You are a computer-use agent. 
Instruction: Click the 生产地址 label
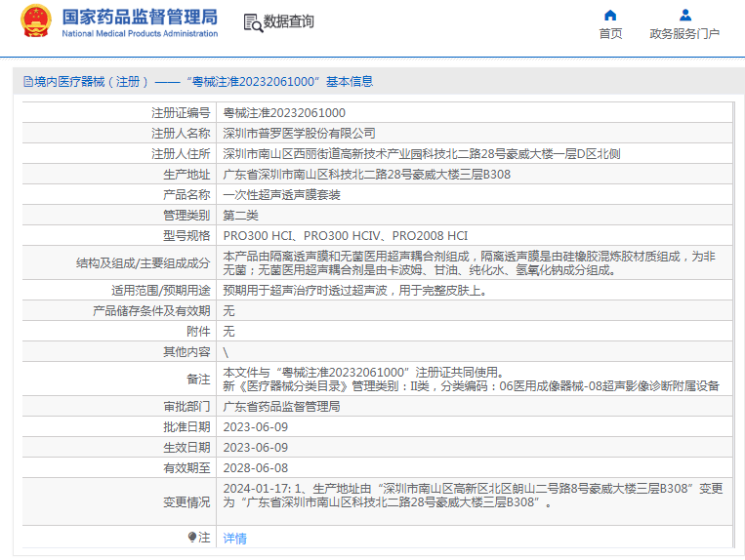point(186,175)
